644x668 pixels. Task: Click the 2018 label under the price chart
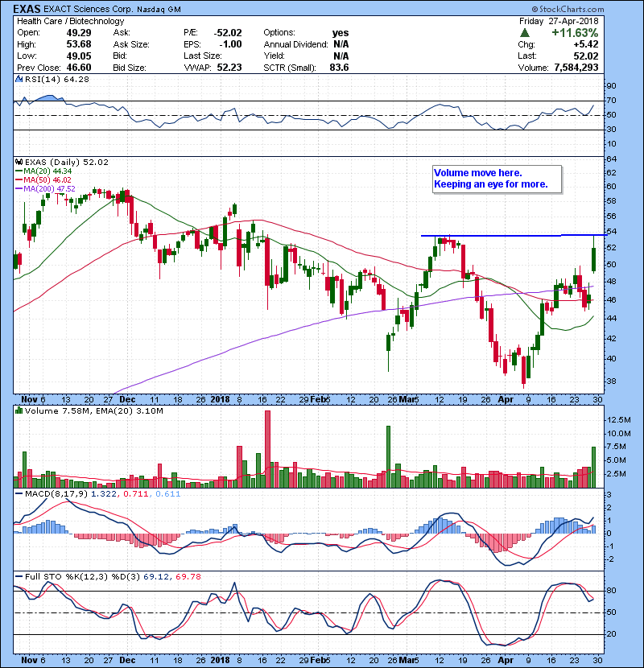pos(220,400)
